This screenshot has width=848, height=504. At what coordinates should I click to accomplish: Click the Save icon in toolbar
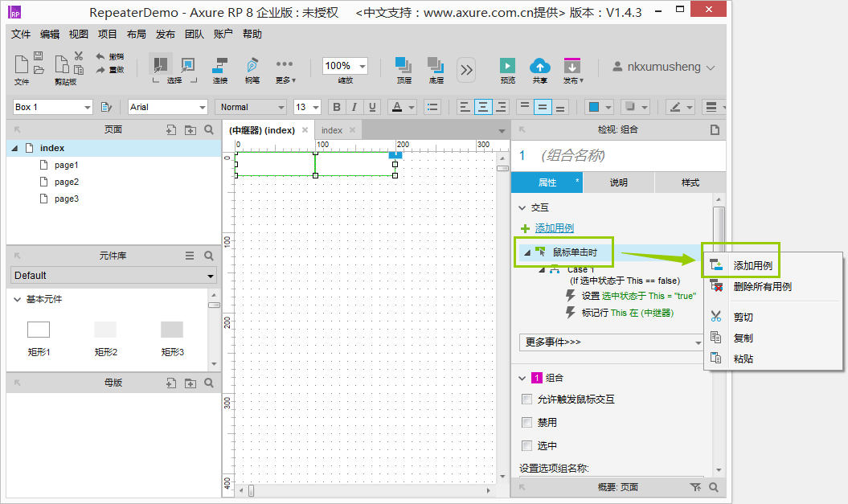(x=39, y=55)
